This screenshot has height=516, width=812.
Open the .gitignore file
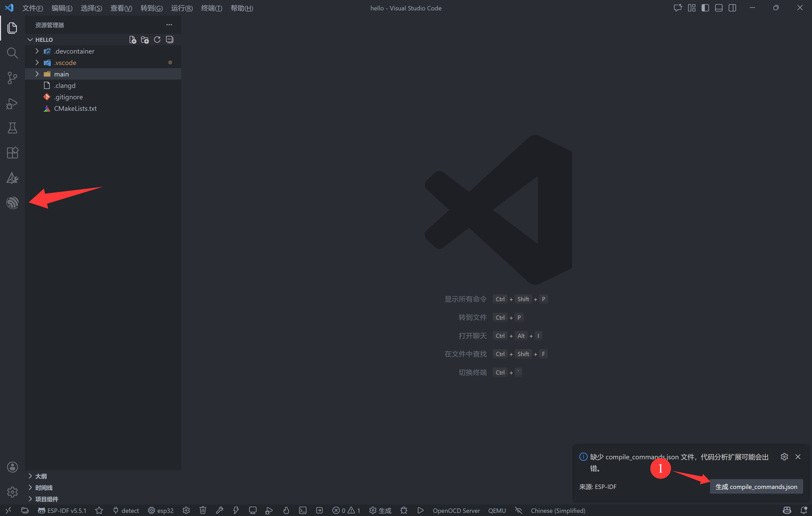(103, 97)
